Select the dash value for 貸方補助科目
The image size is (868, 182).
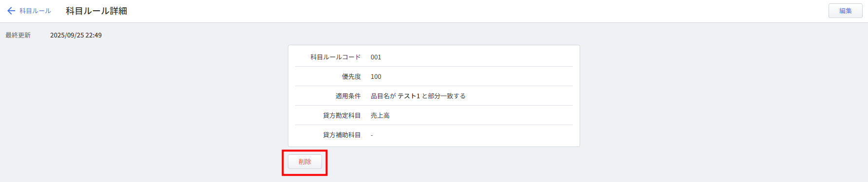coord(372,135)
